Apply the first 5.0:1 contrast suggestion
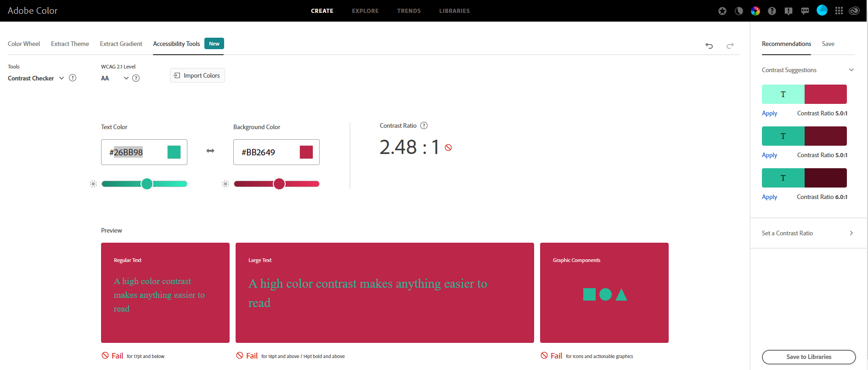This screenshot has width=868, height=370. (x=769, y=113)
